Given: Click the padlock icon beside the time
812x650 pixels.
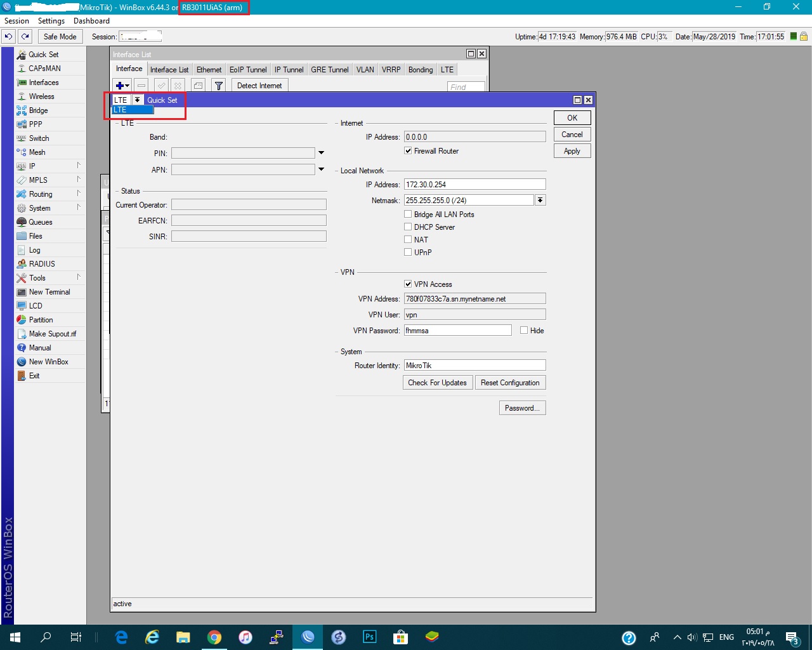Looking at the screenshot, I should 804,36.
